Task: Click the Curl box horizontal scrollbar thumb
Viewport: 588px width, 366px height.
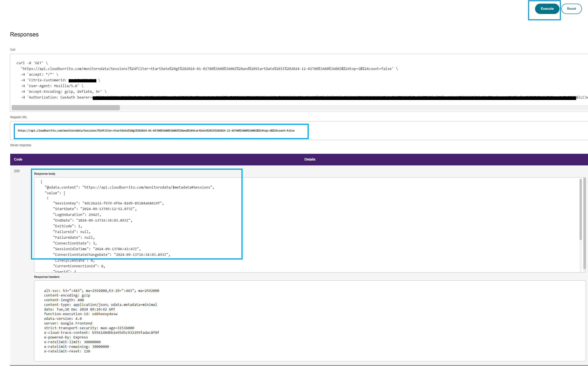Action: pos(66,108)
